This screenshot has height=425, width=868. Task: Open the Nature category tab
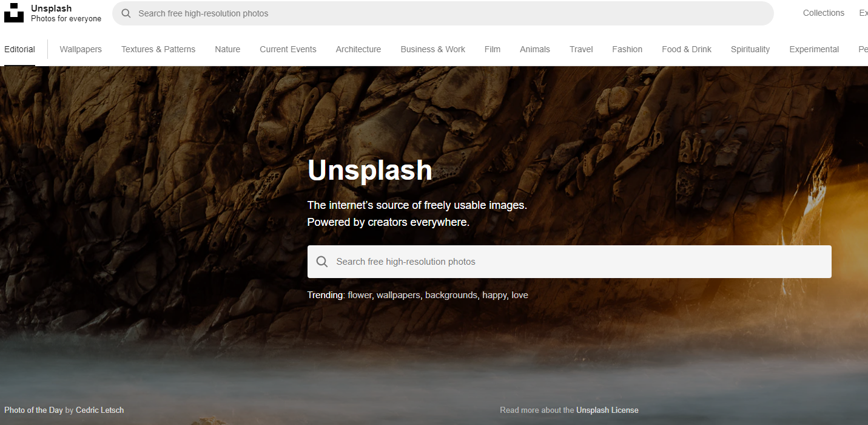pyautogui.click(x=227, y=49)
